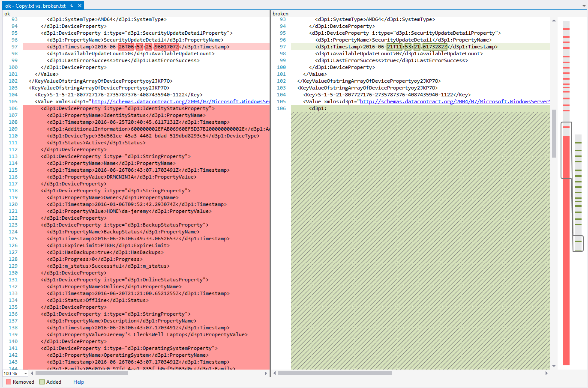The width and height of the screenshot is (588, 388).
Task: Open the zoom percentage dropdown
Action: 24,373
